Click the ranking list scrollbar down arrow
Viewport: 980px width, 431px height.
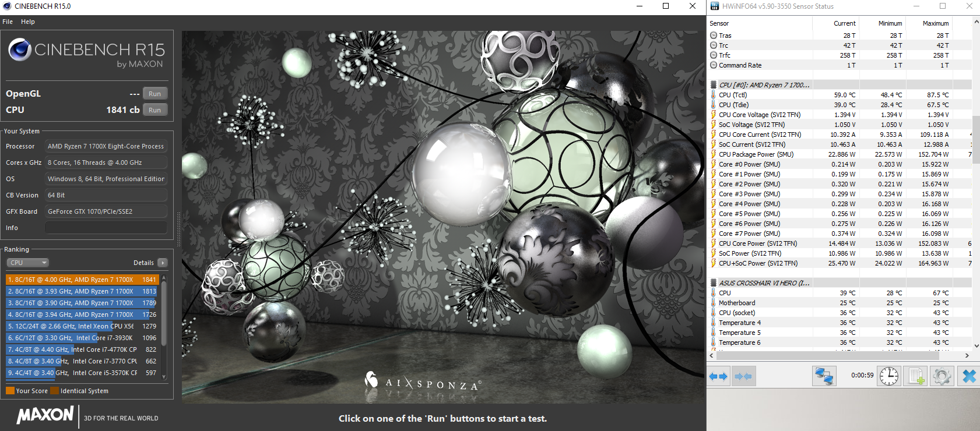coord(164,377)
